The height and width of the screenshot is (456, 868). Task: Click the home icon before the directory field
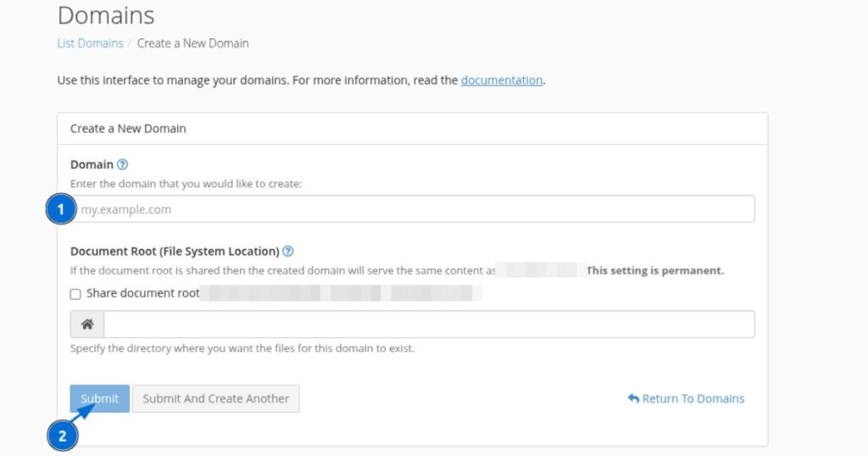pyautogui.click(x=87, y=325)
